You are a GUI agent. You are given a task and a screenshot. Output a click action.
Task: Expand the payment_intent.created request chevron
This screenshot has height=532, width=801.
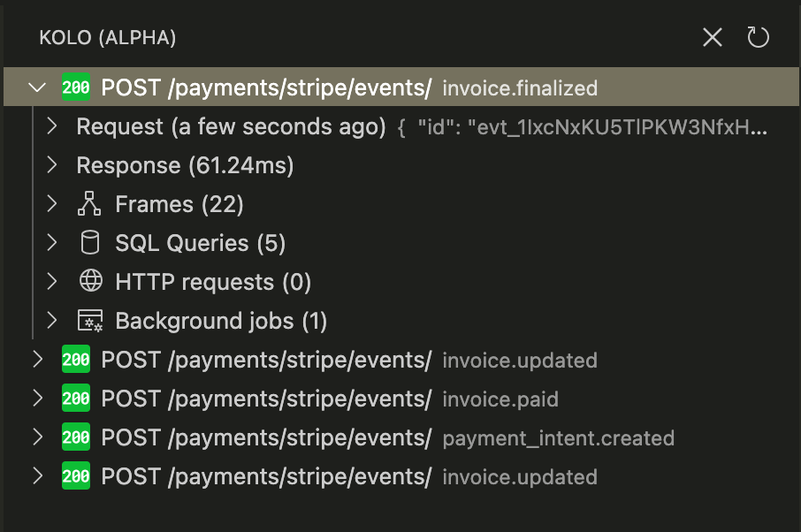37,437
